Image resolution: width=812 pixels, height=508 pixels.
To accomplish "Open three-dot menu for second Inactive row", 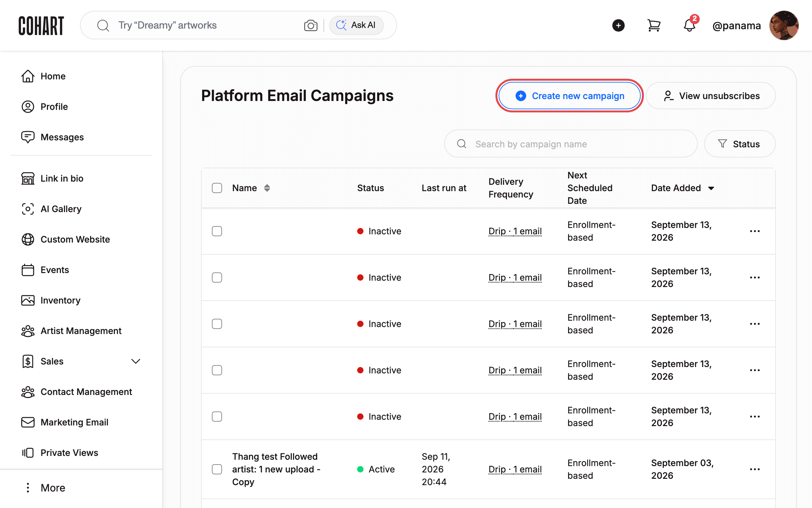I will tap(755, 277).
